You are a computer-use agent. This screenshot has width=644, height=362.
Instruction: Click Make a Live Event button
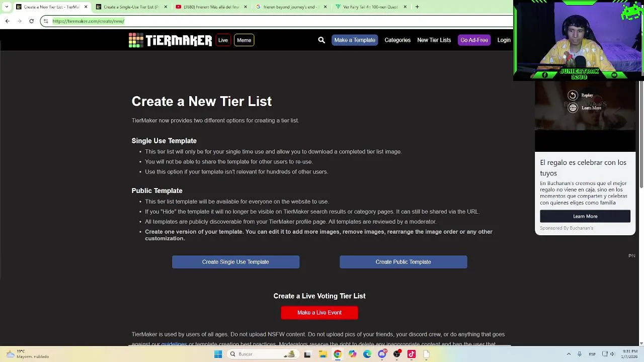click(x=319, y=313)
